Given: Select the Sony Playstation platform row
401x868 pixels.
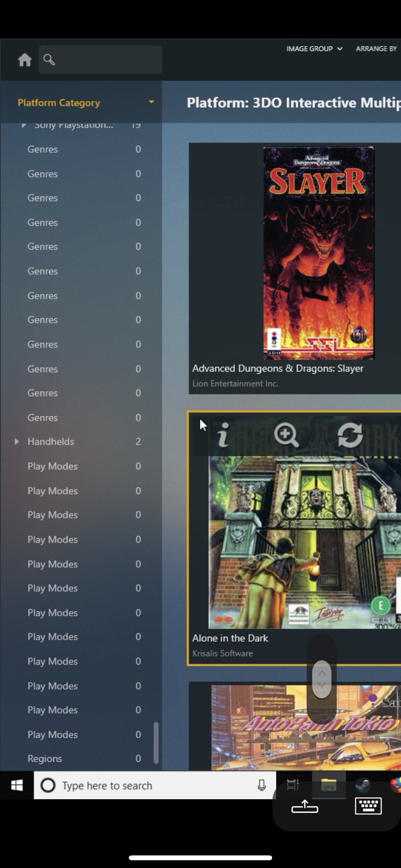Looking at the screenshot, I should (x=81, y=126).
